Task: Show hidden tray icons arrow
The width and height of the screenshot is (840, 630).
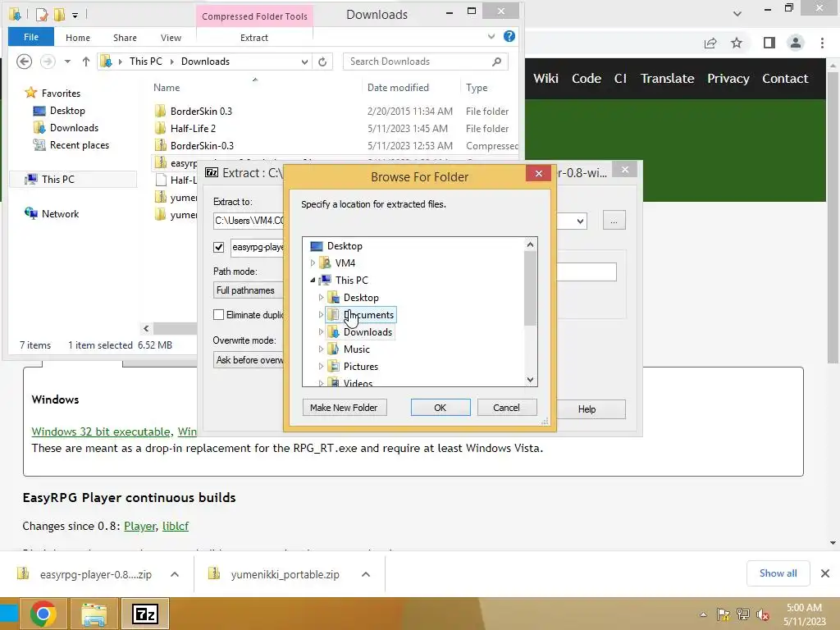Action: [703, 614]
